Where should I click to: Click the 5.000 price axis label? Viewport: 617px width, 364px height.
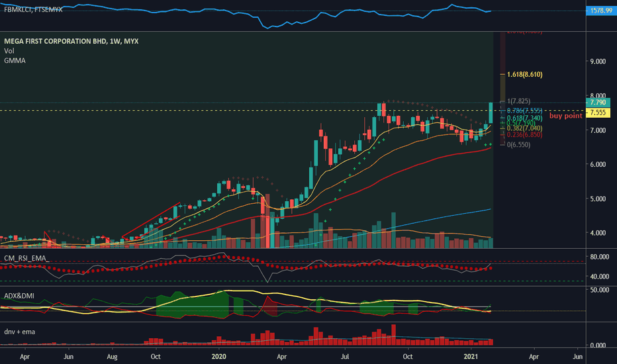coord(598,199)
